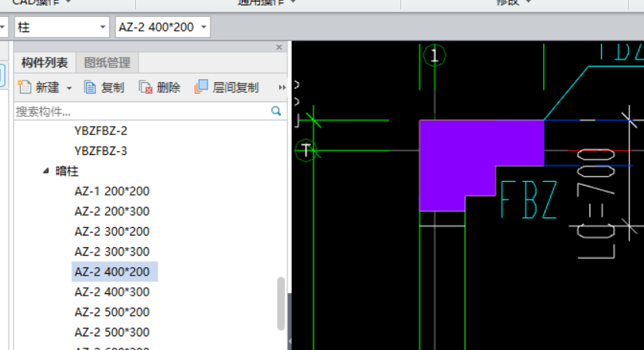The width and height of the screenshot is (644, 350).
Task: Click the component list vertical scrollbar
Action: [281, 304]
